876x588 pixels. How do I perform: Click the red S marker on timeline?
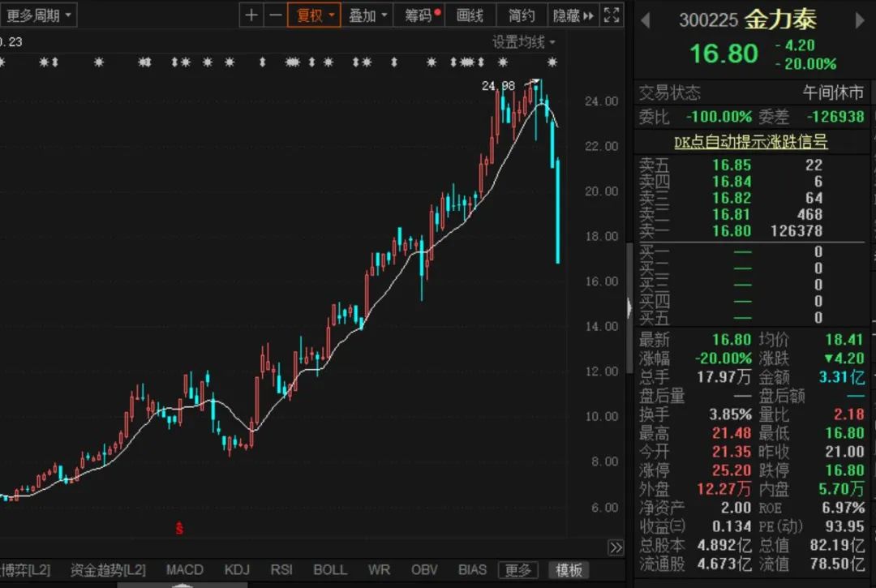[179, 528]
